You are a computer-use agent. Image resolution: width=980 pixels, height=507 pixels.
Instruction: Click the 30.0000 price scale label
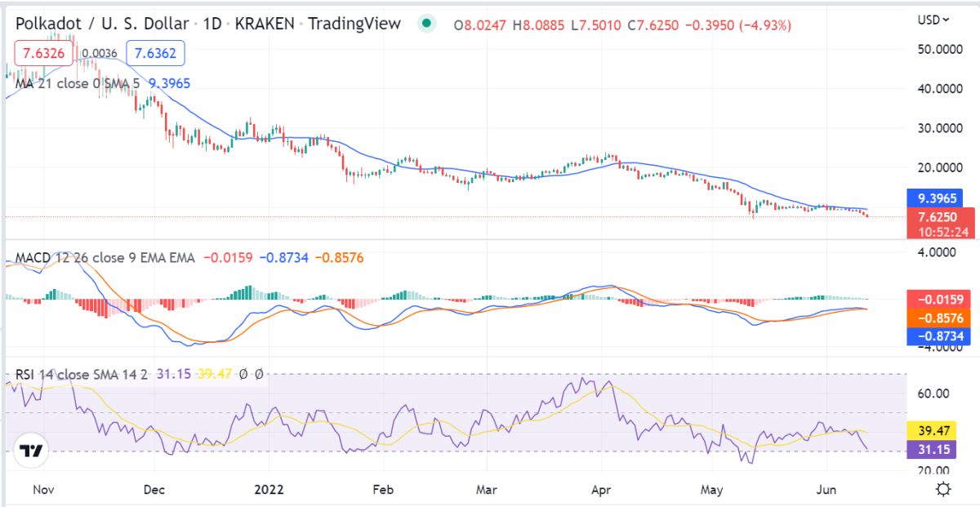[940, 128]
